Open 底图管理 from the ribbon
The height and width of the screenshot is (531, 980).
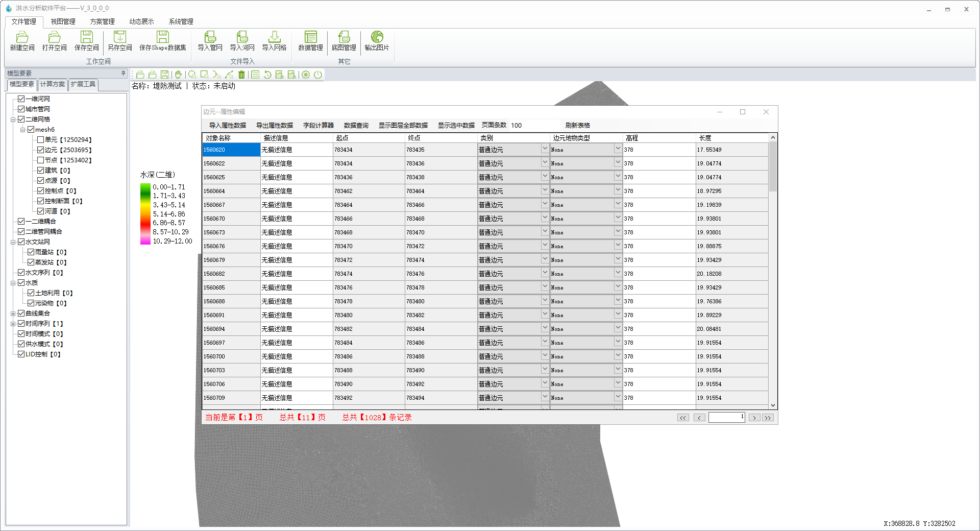344,41
